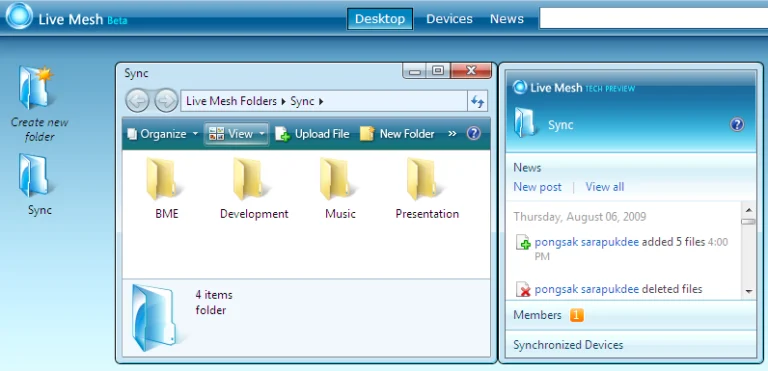Switch to the News tab
The height and width of the screenshot is (371, 768).
pos(507,19)
